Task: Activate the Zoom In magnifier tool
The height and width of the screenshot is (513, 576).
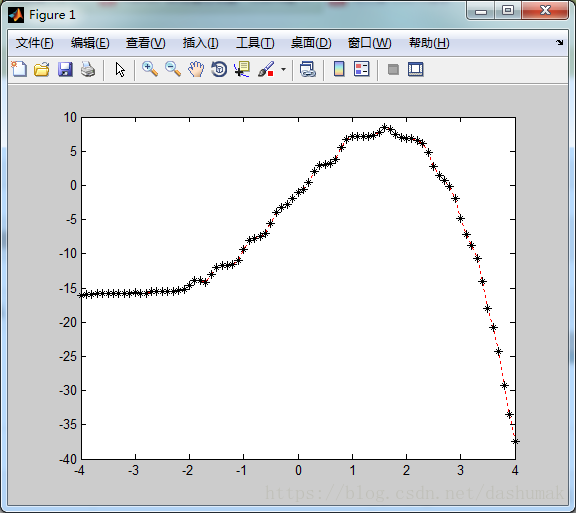Action: click(150, 69)
